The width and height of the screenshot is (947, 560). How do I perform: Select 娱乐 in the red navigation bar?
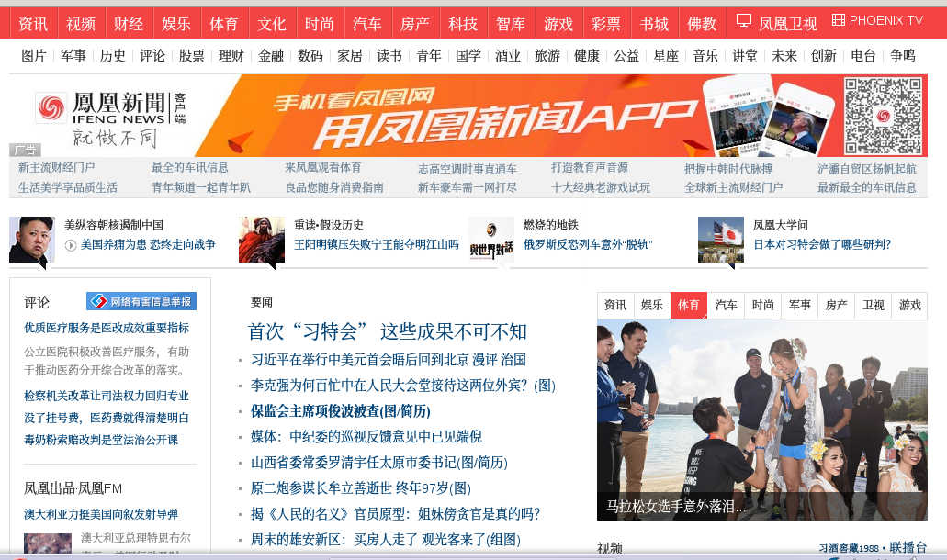[x=176, y=24]
